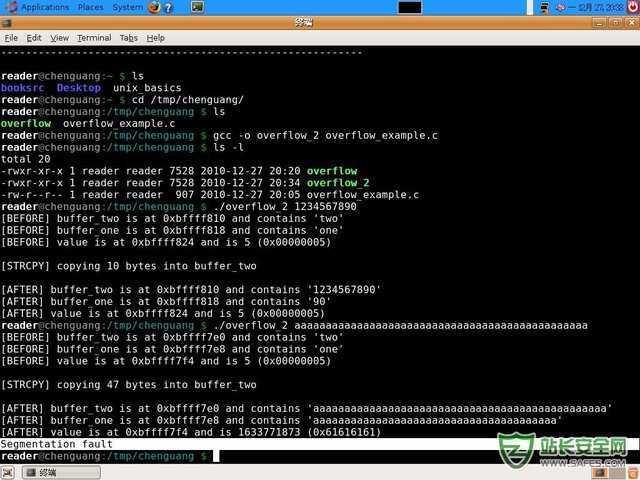Open the Help menu in the terminal
Image resolution: width=640 pixels, height=480 pixels.
(x=156, y=38)
